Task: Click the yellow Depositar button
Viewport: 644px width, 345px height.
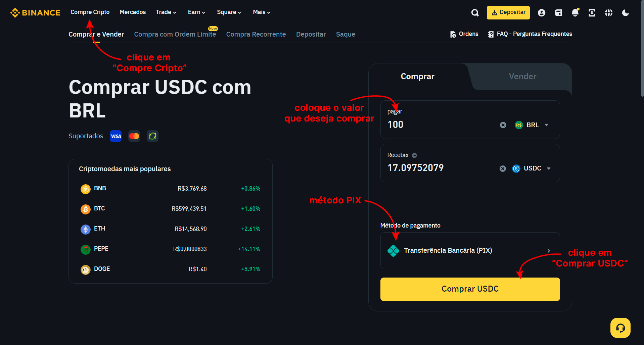Action: pyautogui.click(x=508, y=13)
